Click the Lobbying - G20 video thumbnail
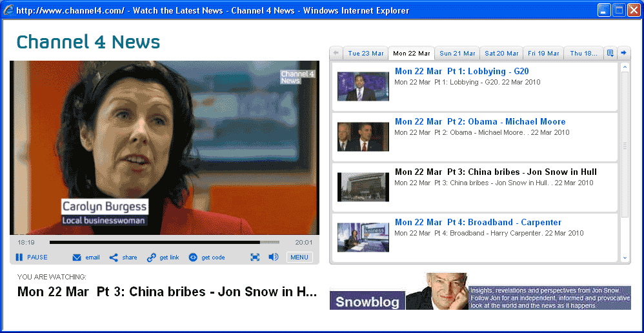644x333 pixels. [363, 86]
